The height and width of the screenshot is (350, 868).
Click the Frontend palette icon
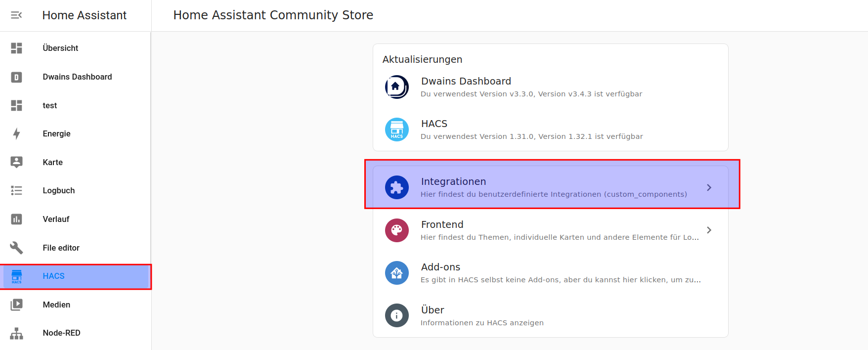(396, 230)
